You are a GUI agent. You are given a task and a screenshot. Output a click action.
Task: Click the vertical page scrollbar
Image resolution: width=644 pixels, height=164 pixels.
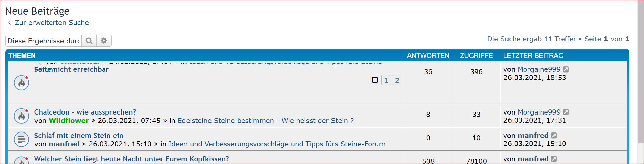(x=641, y=71)
